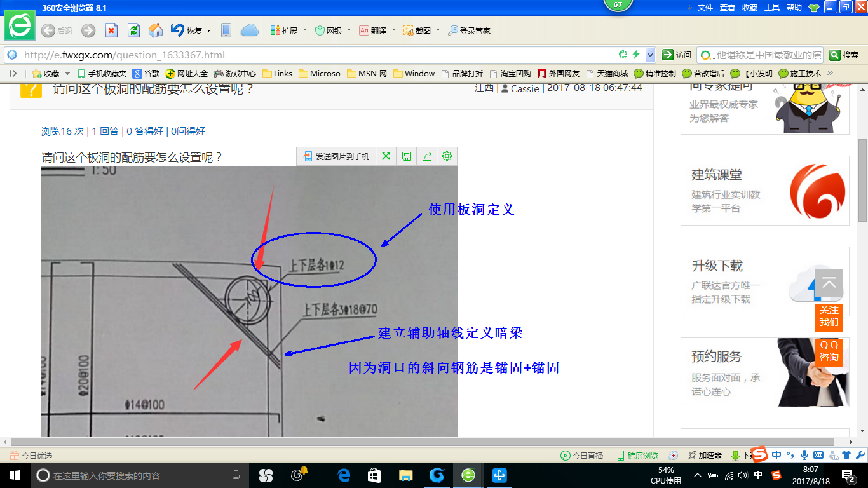Click the 今日直播 status bar item

tap(581, 456)
